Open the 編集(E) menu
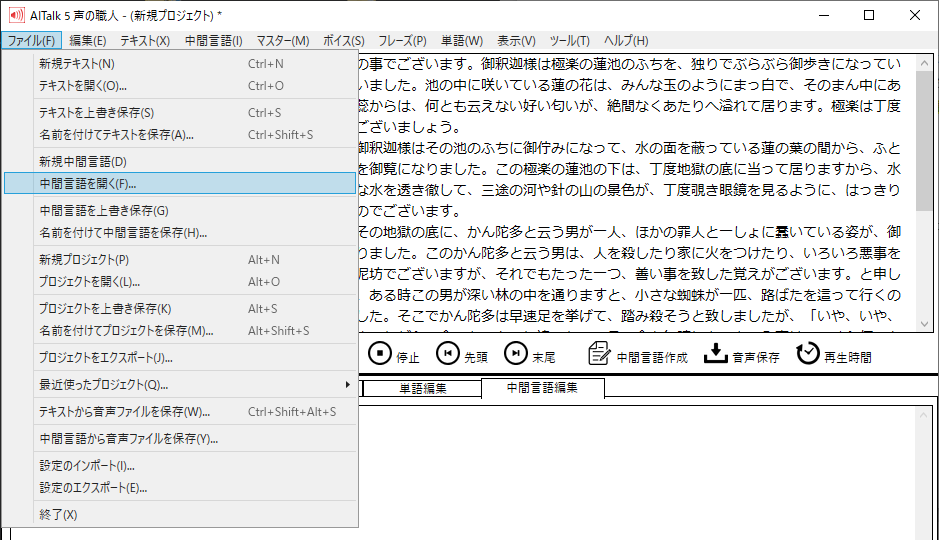 pos(88,41)
